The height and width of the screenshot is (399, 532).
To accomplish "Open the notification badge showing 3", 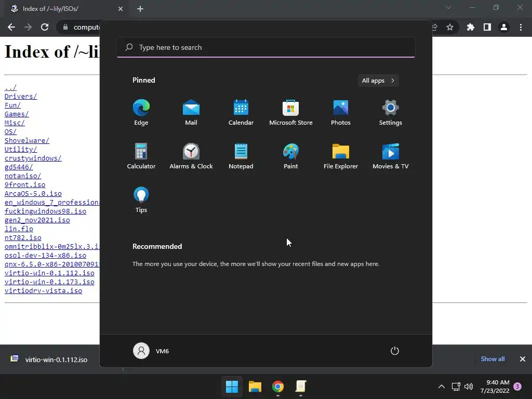I will 517,387.
